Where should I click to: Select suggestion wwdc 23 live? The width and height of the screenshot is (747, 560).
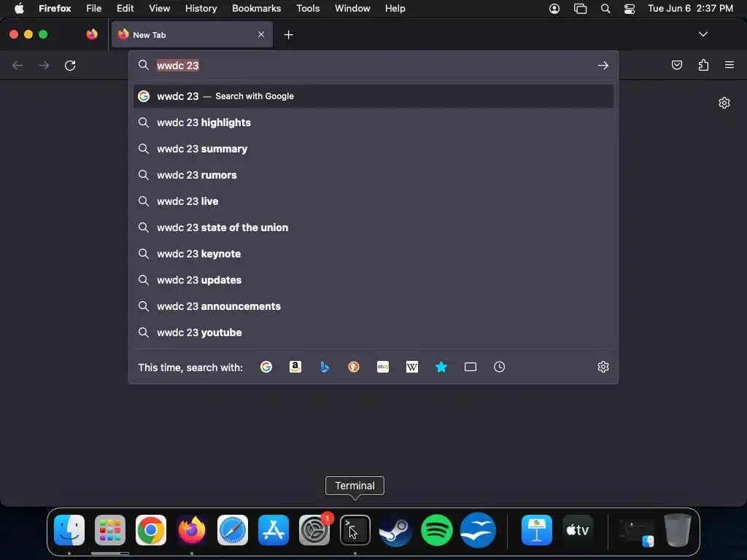click(x=373, y=201)
